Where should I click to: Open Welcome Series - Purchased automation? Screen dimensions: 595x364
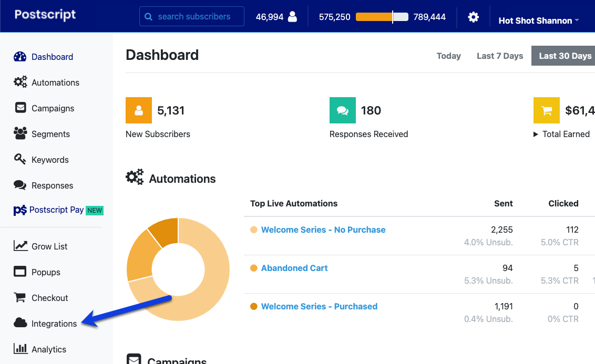point(319,306)
